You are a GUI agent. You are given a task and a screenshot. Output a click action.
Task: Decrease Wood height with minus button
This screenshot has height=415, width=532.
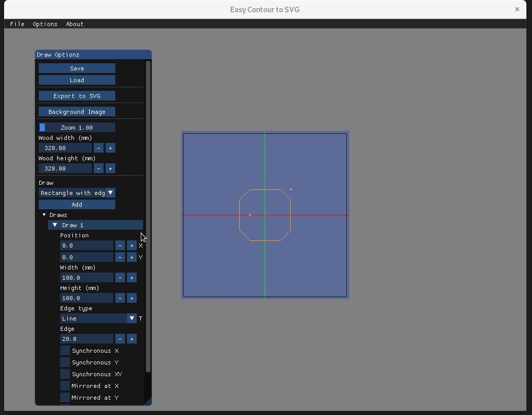[99, 168]
